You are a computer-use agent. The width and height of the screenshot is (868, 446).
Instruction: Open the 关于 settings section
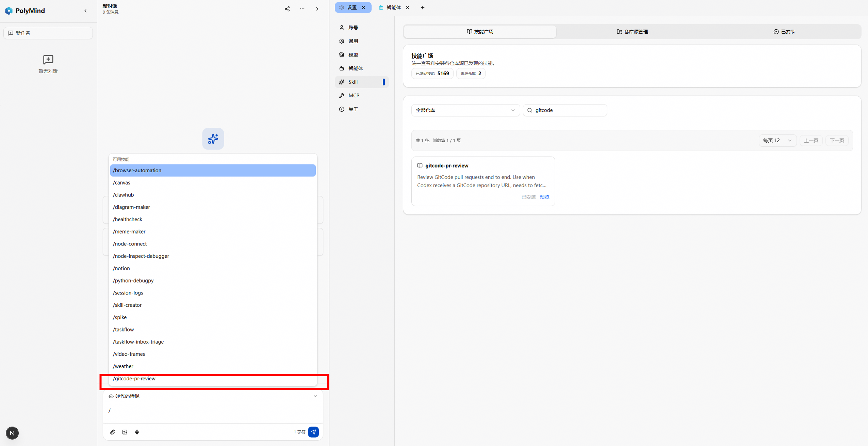click(362, 109)
